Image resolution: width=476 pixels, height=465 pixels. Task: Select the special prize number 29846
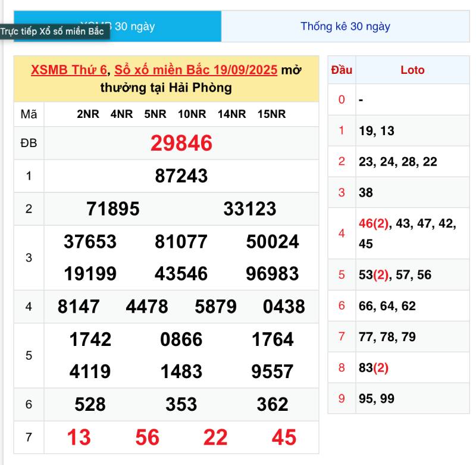pos(181,143)
